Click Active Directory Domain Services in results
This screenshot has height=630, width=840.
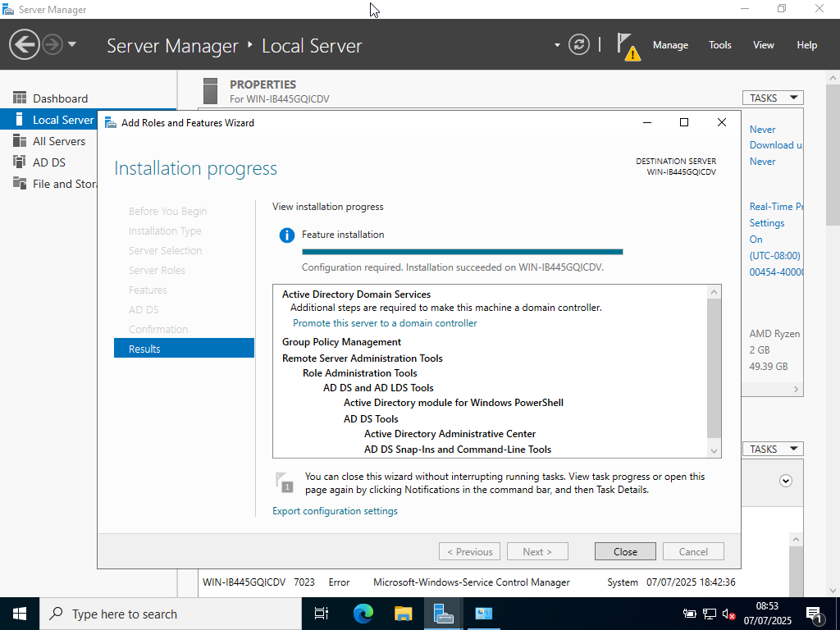pos(356,294)
